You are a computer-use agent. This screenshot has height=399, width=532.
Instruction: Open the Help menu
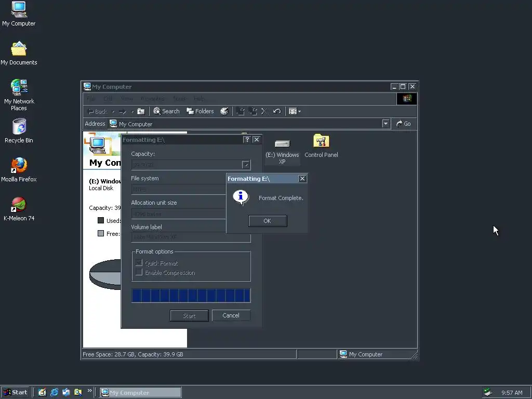pyautogui.click(x=199, y=99)
